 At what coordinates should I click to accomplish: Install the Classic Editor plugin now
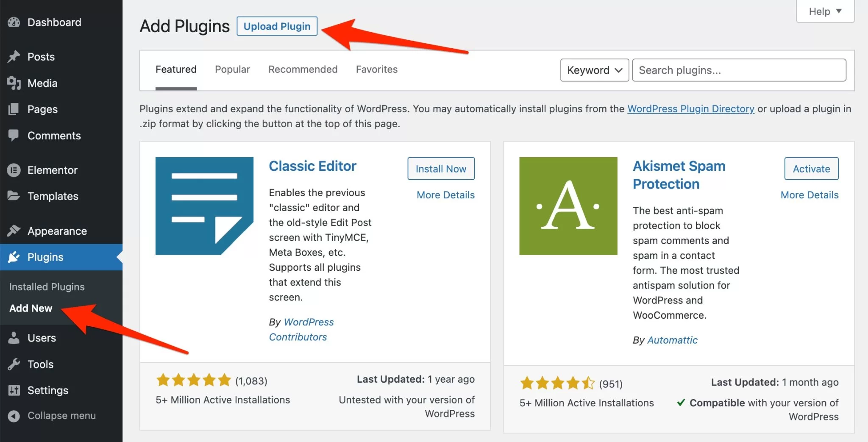441,169
